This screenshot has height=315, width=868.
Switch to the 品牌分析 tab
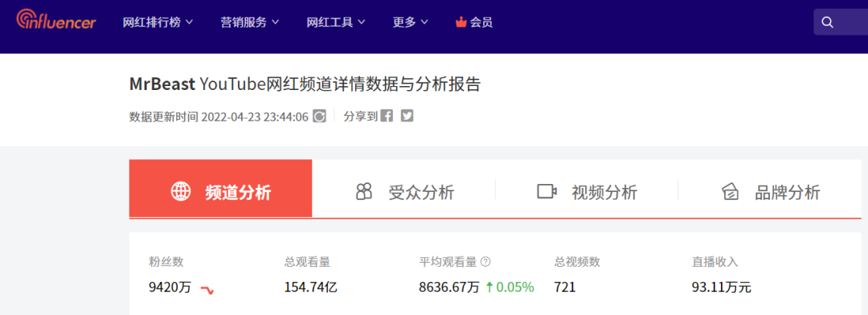coord(770,192)
